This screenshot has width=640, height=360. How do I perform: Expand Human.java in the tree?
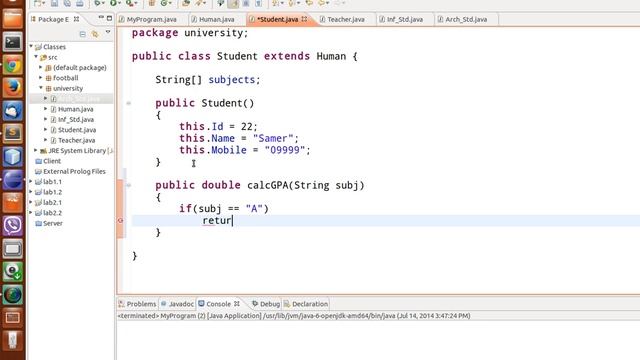point(46,109)
